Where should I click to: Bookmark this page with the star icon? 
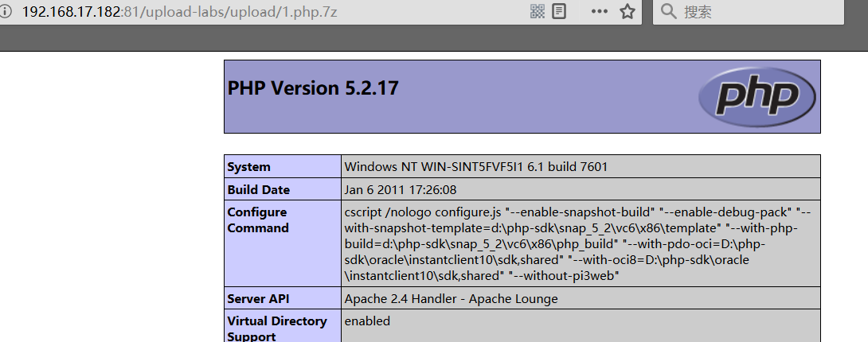628,11
